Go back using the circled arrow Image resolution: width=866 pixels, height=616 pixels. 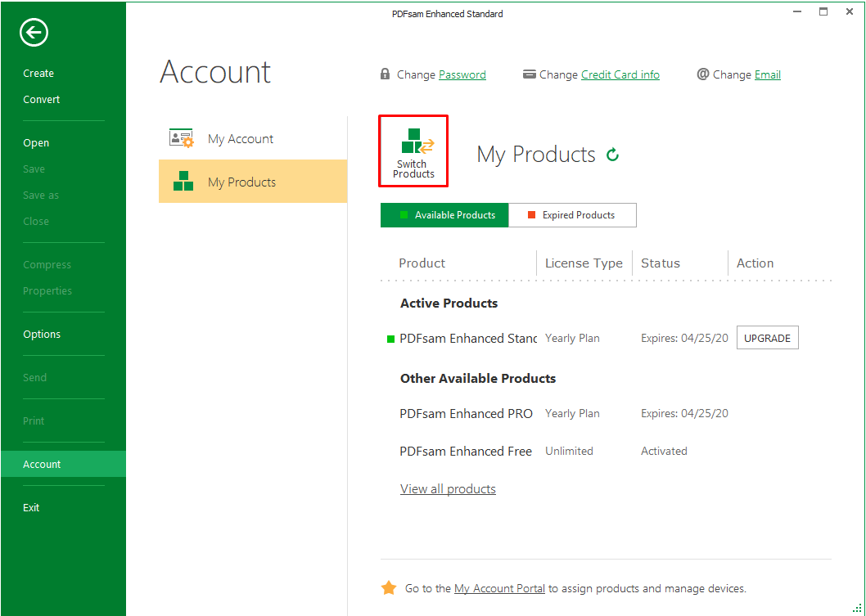pos(34,33)
